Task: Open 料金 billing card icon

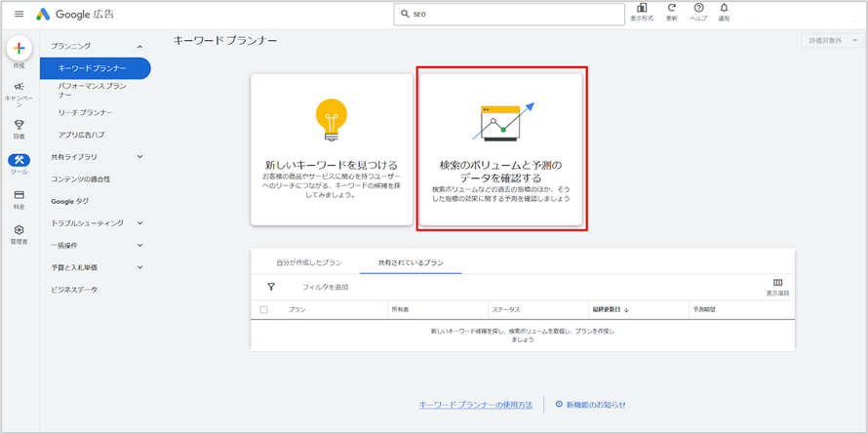Action: tap(19, 195)
